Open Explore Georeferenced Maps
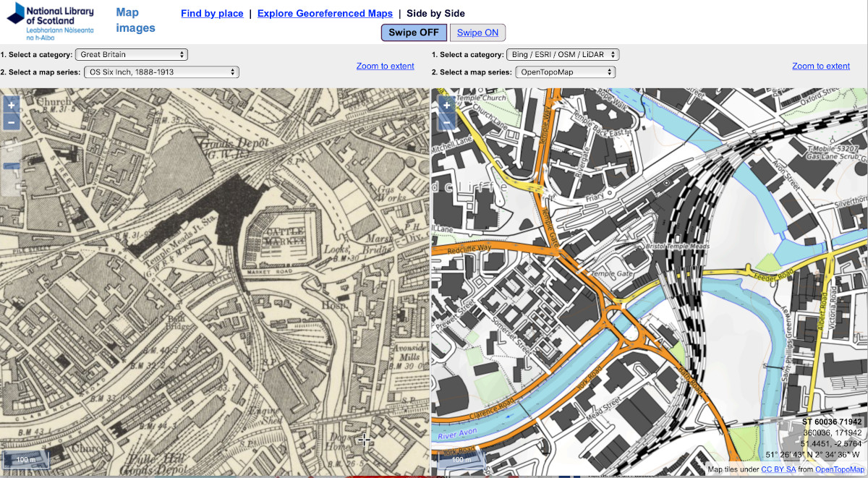The image size is (868, 478). point(325,13)
